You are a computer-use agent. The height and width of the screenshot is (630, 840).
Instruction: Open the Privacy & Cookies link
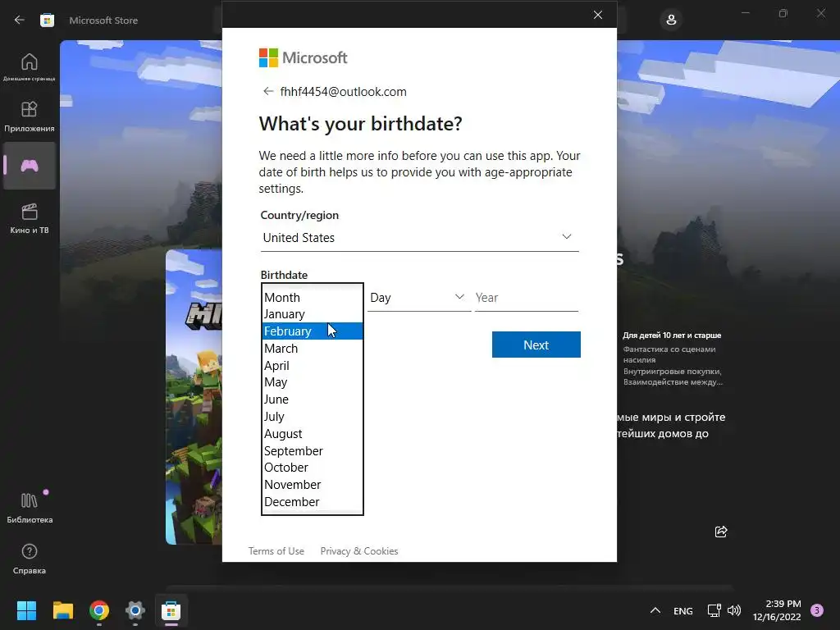(359, 550)
